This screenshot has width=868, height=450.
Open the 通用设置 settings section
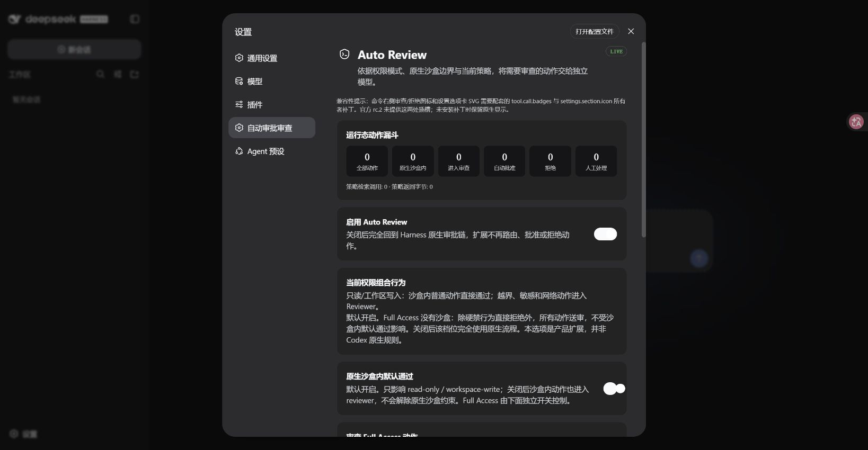click(272, 58)
